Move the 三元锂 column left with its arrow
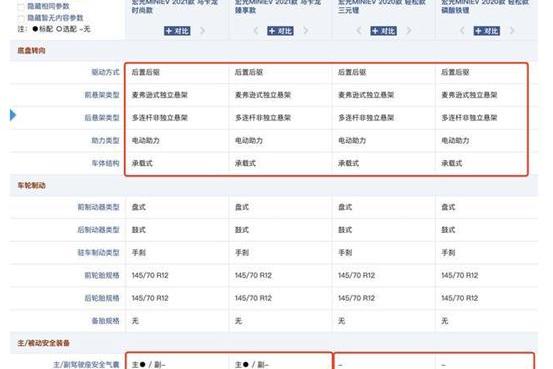The image size is (553, 369). [x=359, y=31]
